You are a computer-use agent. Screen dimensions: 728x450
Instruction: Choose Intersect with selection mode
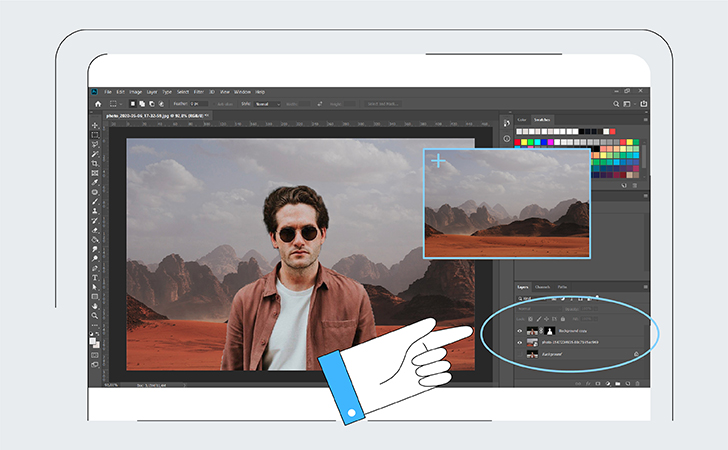click(161, 104)
